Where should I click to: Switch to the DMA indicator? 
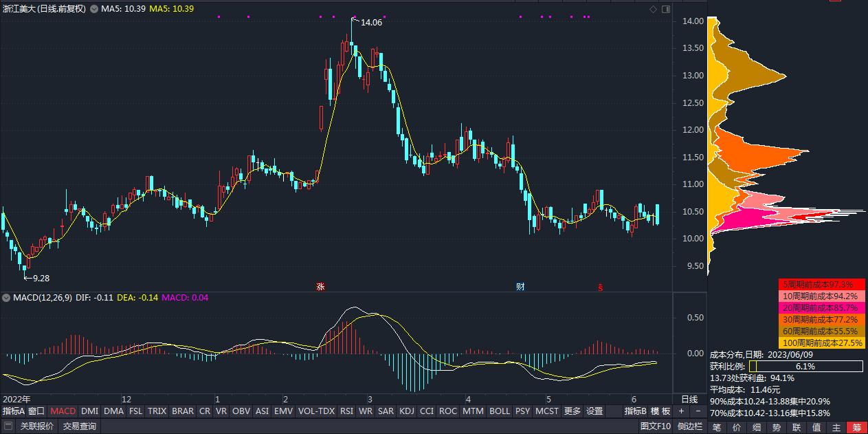click(x=113, y=411)
